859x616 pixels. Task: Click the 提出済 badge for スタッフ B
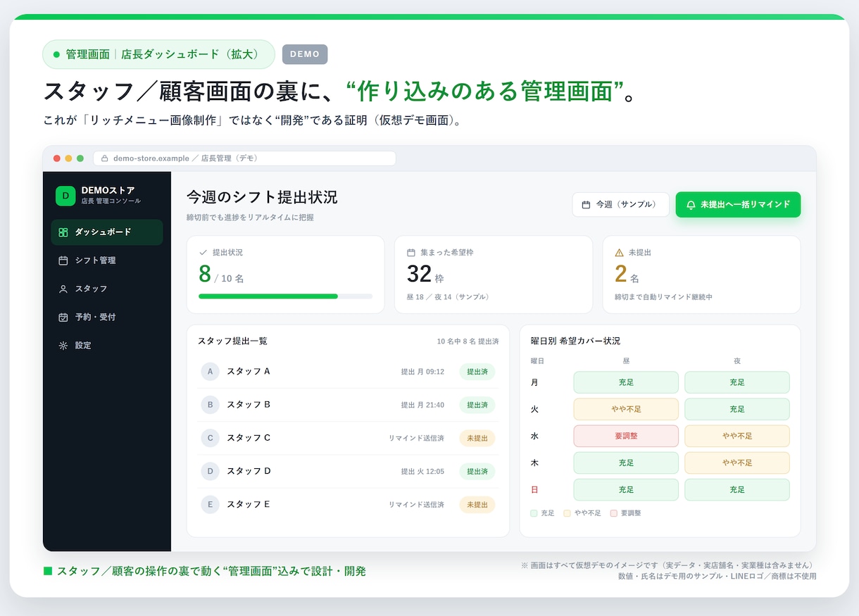pyautogui.click(x=477, y=405)
